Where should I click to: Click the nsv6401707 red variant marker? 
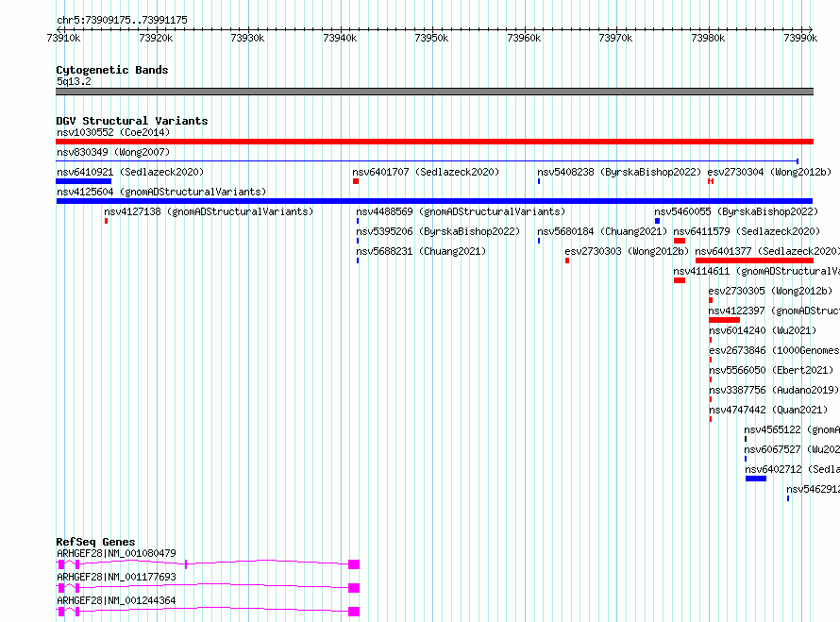point(356,181)
